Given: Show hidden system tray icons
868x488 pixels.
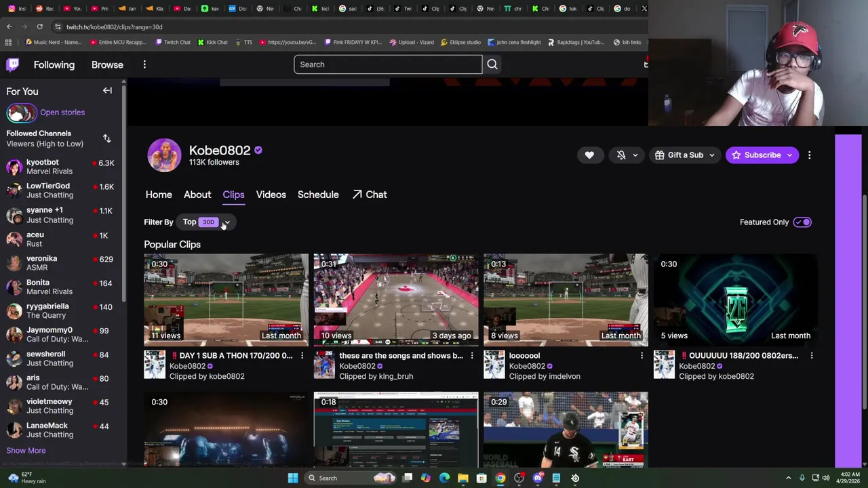Looking at the screenshot, I should 788,478.
